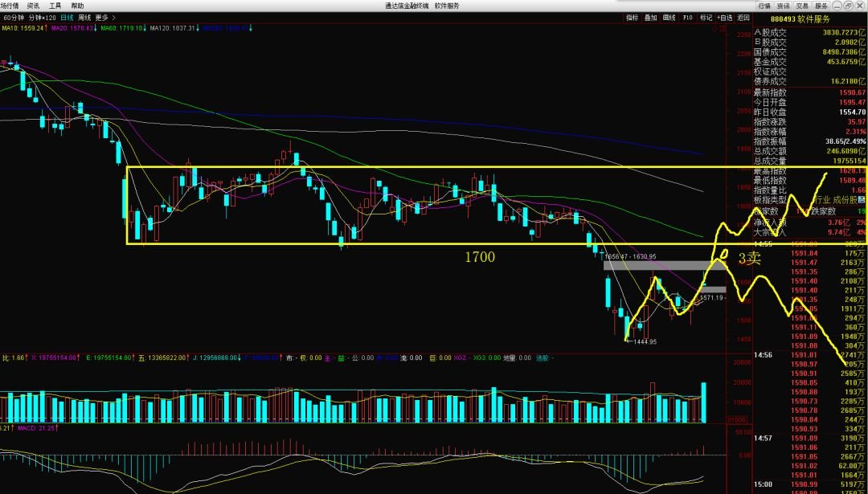Click the MACD: 21.25 indicator label
This screenshot has height=494, width=868.
pos(39,428)
